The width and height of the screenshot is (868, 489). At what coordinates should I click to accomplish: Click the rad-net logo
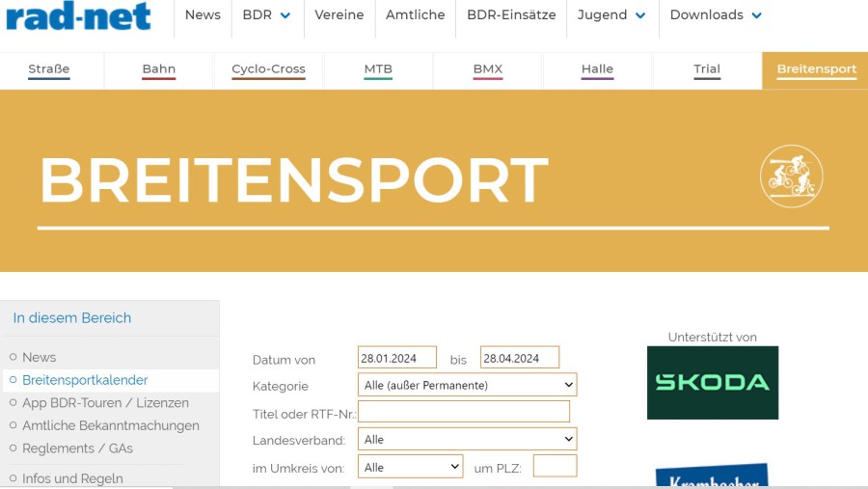[78, 15]
